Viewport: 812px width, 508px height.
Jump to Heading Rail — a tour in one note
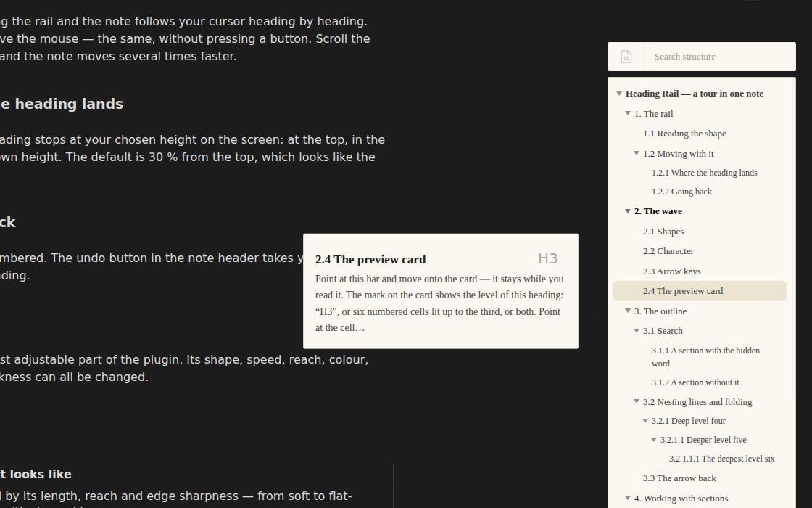695,94
